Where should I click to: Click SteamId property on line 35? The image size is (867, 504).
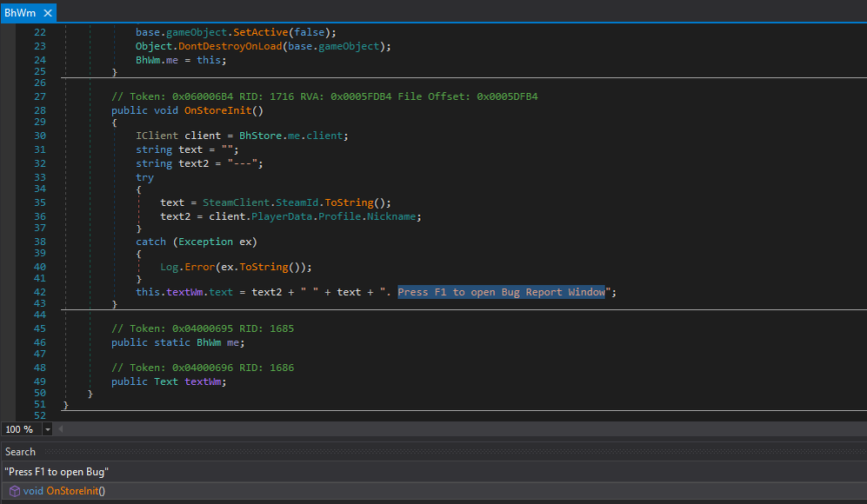point(297,202)
